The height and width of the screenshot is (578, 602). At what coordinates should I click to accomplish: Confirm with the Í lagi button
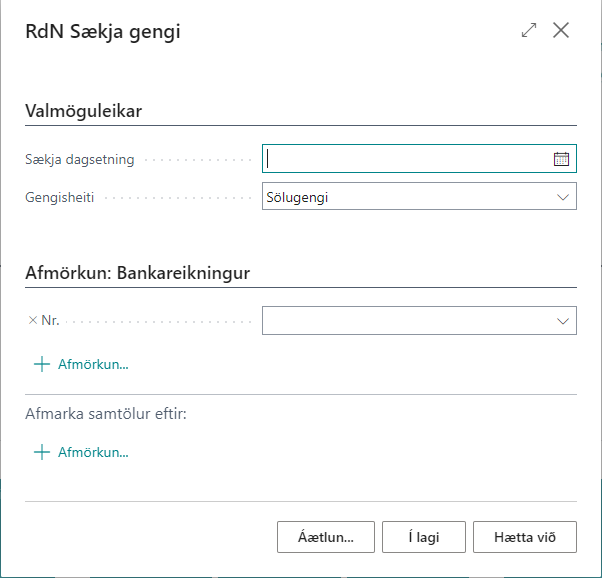click(x=424, y=537)
